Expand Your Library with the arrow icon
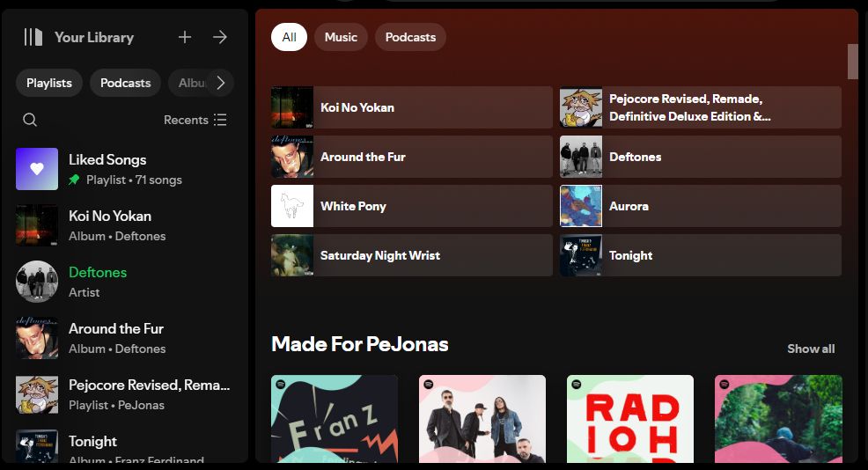This screenshot has height=470, width=868. [x=220, y=37]
